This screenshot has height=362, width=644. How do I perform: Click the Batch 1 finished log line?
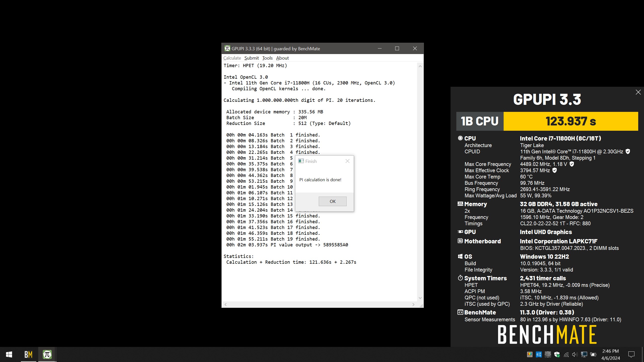tap(273, 135)
